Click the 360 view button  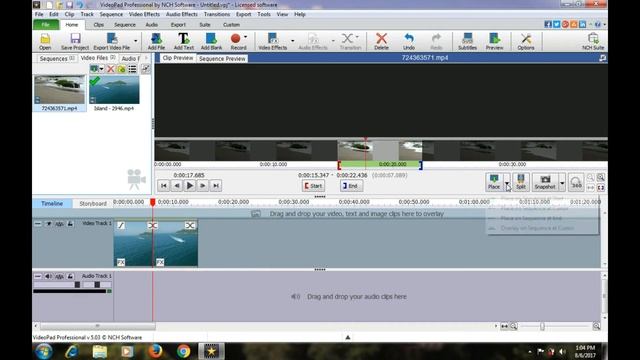576,182
